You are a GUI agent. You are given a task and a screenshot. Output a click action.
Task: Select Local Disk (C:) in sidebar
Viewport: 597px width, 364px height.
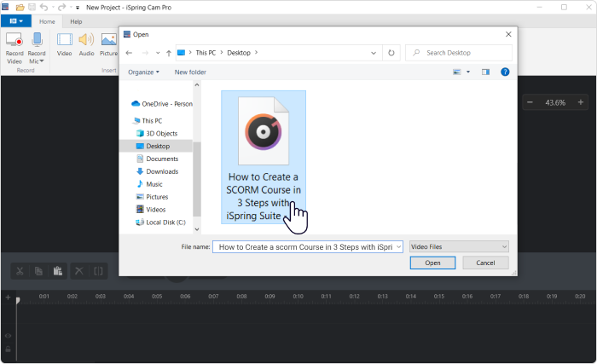(x=160, y=222)
